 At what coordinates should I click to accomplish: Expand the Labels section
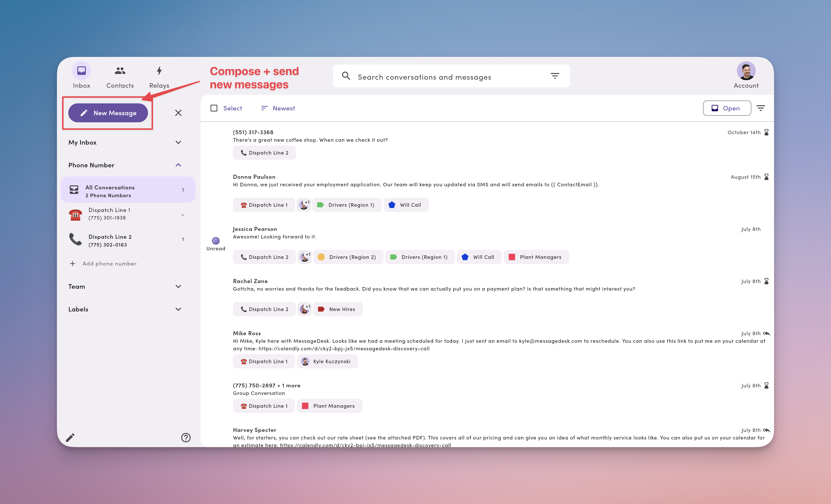click(x=178, y=309)
